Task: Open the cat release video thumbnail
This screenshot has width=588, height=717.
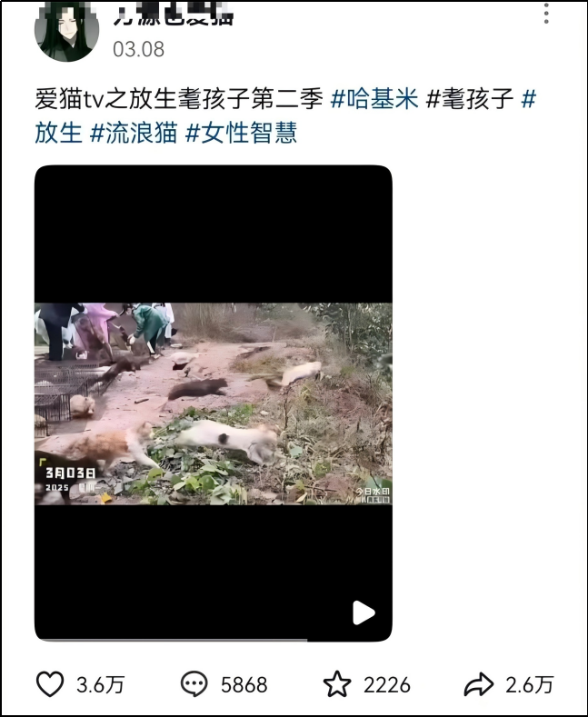Action: coord(214,403)
